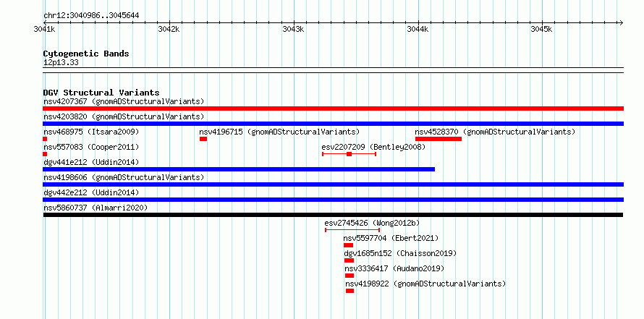
Task: Click the dgv442e212 blue variant bar
Action: click(333, 200)
